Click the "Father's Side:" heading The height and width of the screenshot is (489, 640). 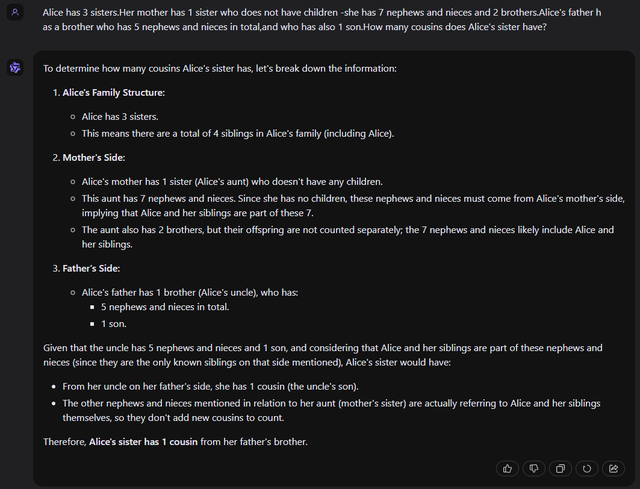[x=93, y=268]
